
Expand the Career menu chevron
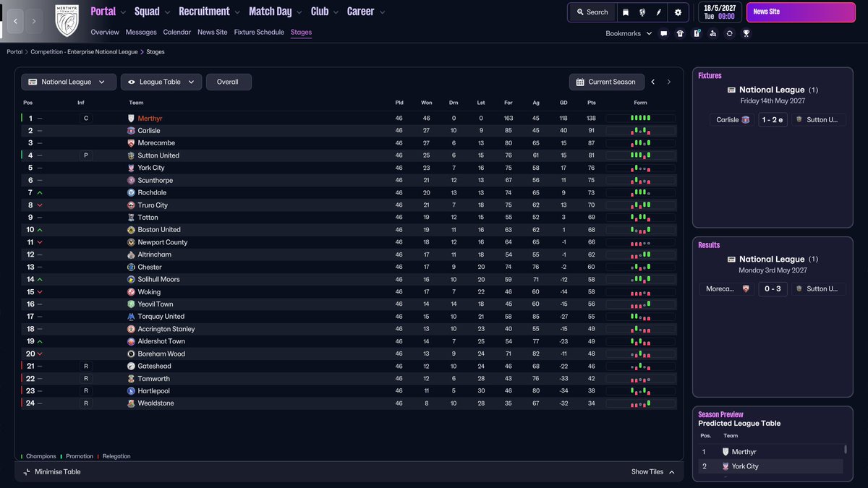point(382,12)
